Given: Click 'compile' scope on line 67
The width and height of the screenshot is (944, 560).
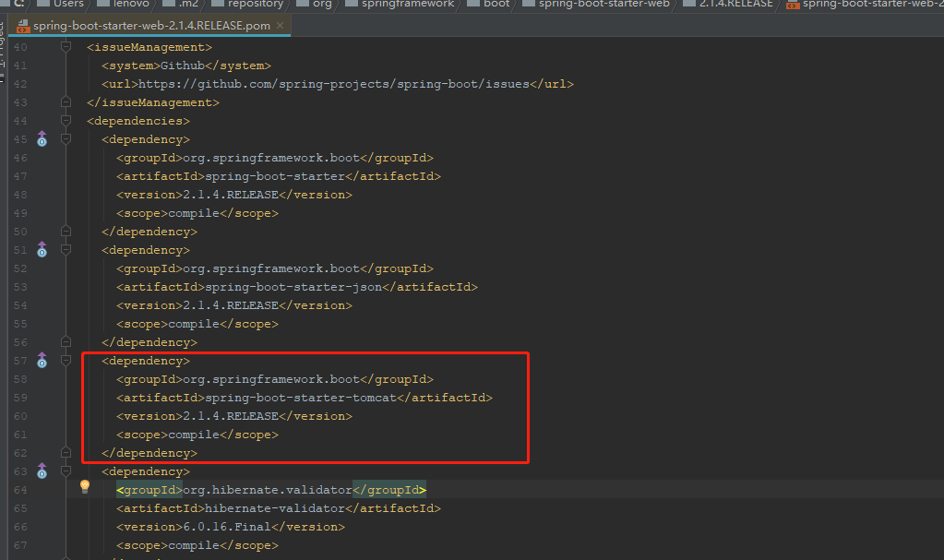Looking at the screenshot, I should click(x=194, y=545).
